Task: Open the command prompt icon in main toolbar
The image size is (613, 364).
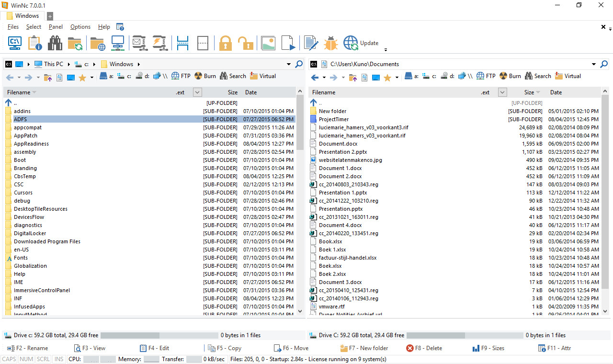Action: point(15,43)
